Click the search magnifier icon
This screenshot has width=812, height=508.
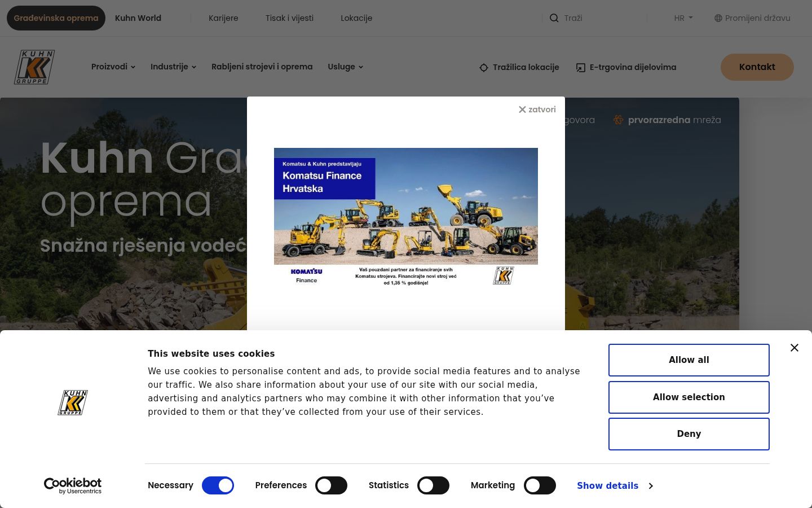[x=554, y=18]
